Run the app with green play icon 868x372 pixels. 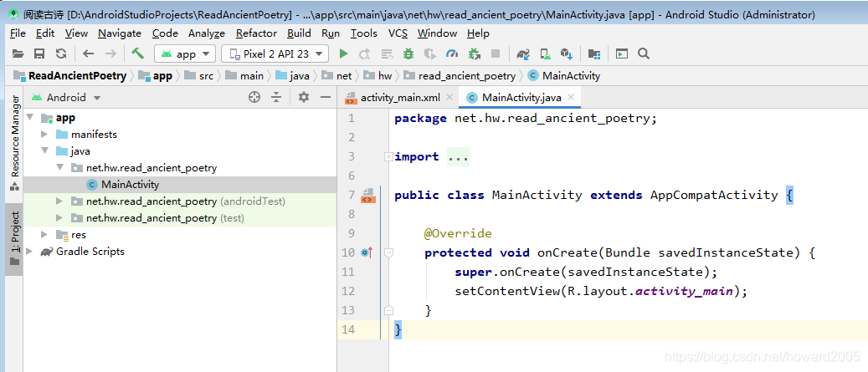343,54
